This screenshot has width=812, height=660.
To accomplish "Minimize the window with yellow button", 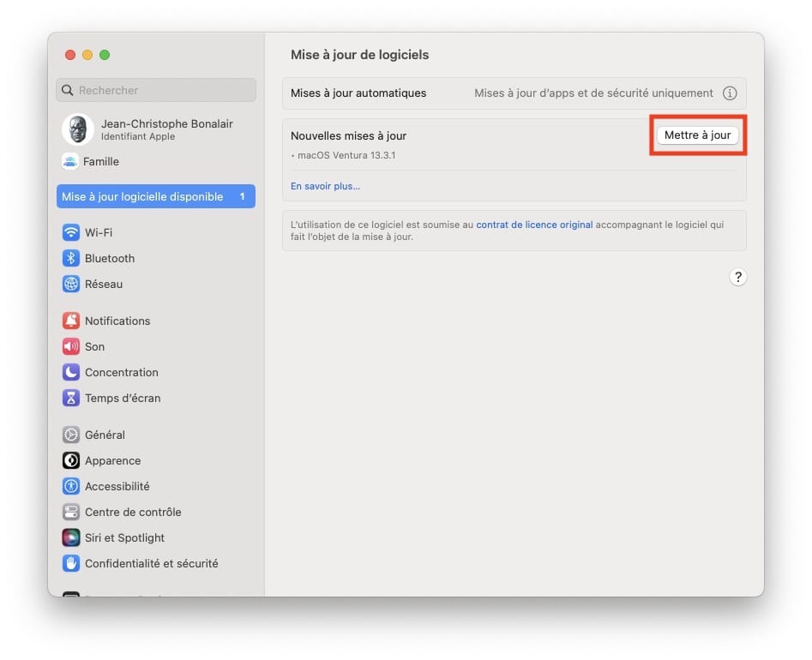I will 87,55.
